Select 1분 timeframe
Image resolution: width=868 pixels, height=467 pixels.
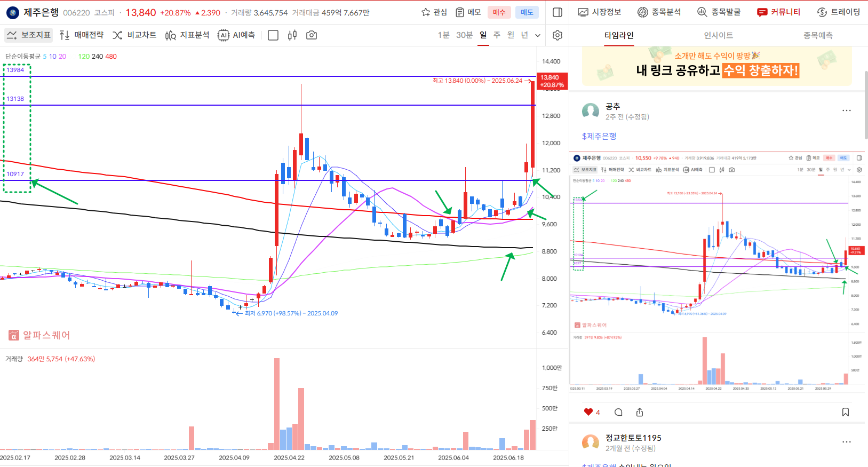pyautogui.click(x=444, y=35)
